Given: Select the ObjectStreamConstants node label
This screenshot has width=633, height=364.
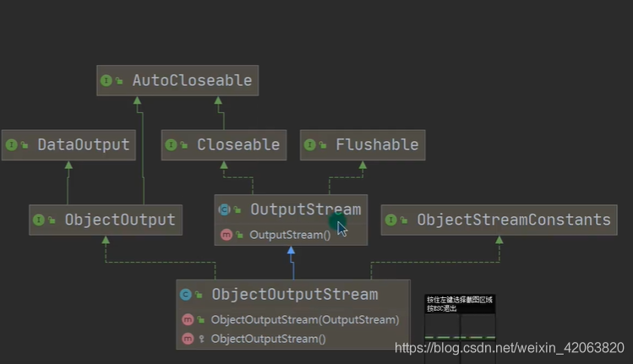Looking at the screenshot, I should click(514, 220).
